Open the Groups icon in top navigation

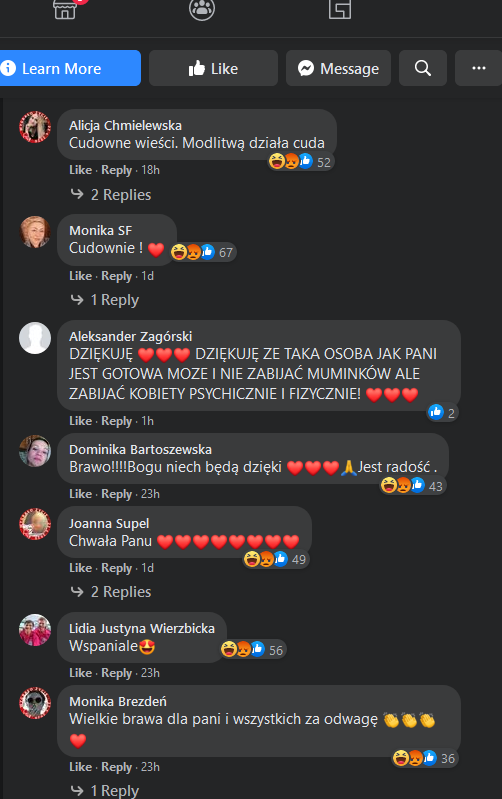pos(202,9)
